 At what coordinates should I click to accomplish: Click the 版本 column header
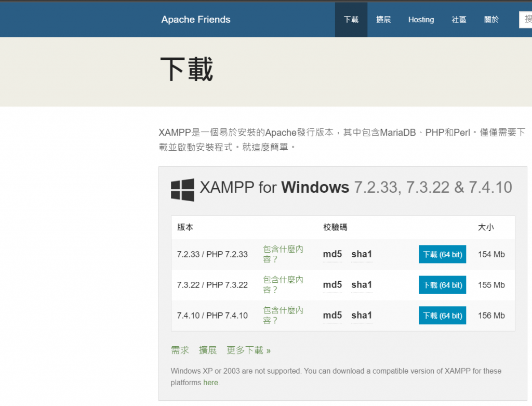[x=185, y=227]
